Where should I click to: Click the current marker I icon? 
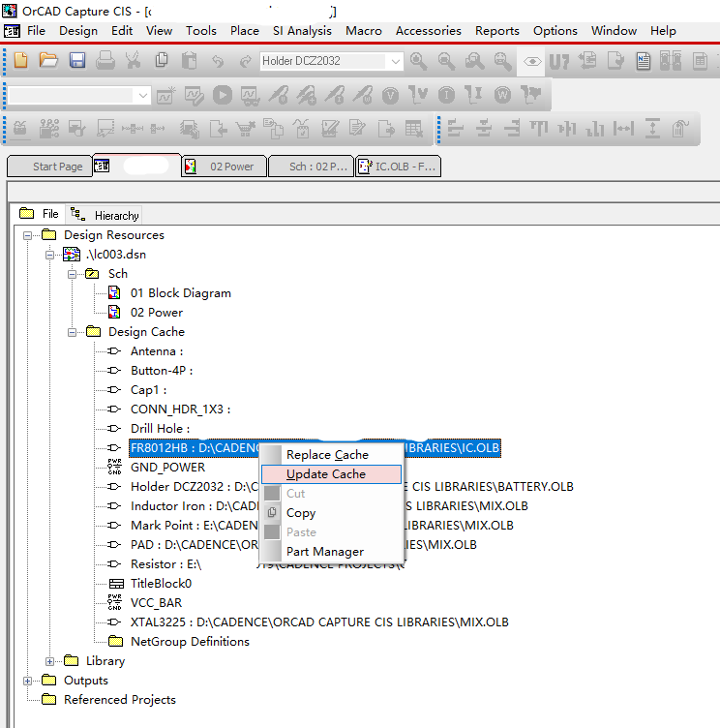(x=446, y=95)
